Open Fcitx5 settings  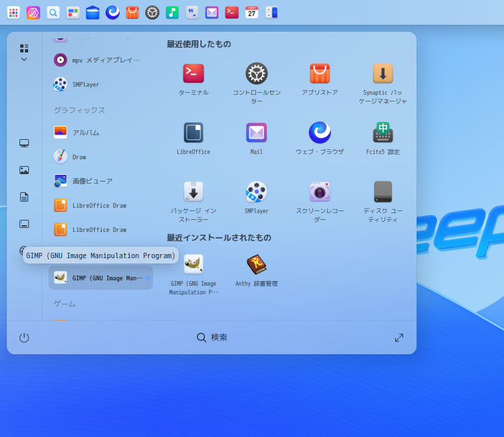pyautogui.click(x=383, y=133)
